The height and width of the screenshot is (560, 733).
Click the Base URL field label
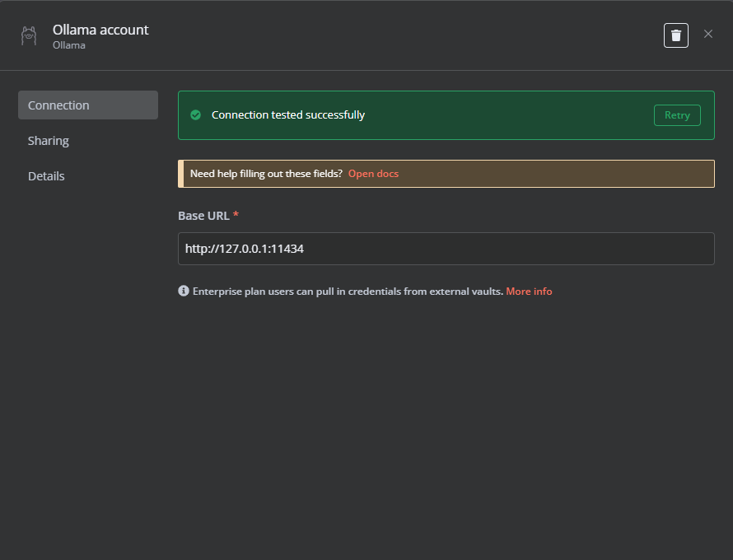203,216
